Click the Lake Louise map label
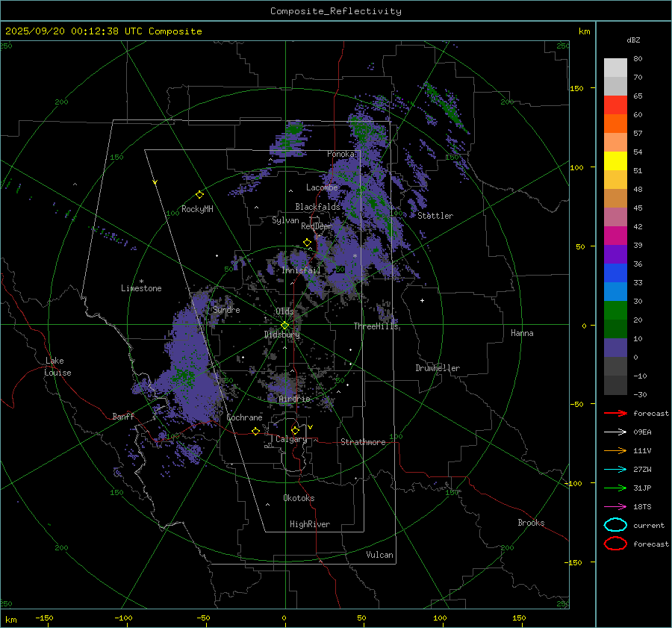 (x=57, y=367)
